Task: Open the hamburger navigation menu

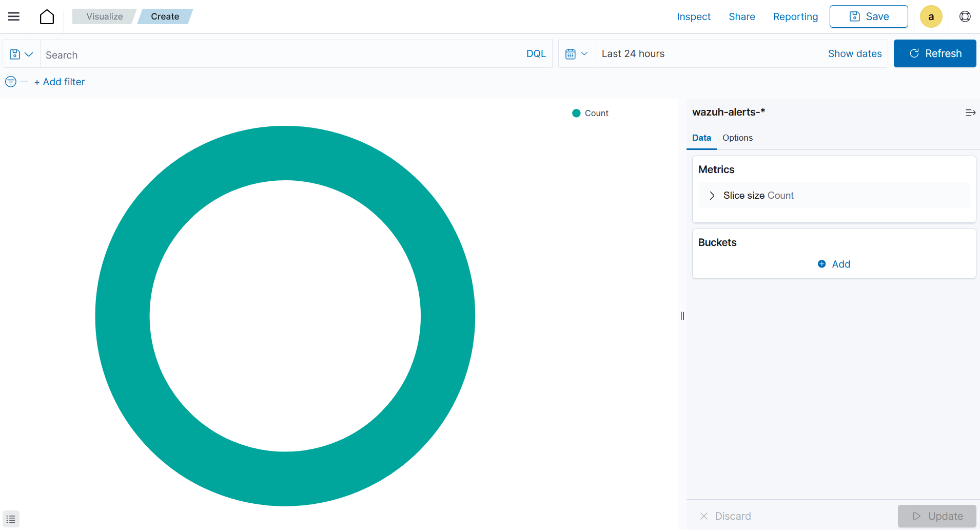Action: [x=14, y=16]
